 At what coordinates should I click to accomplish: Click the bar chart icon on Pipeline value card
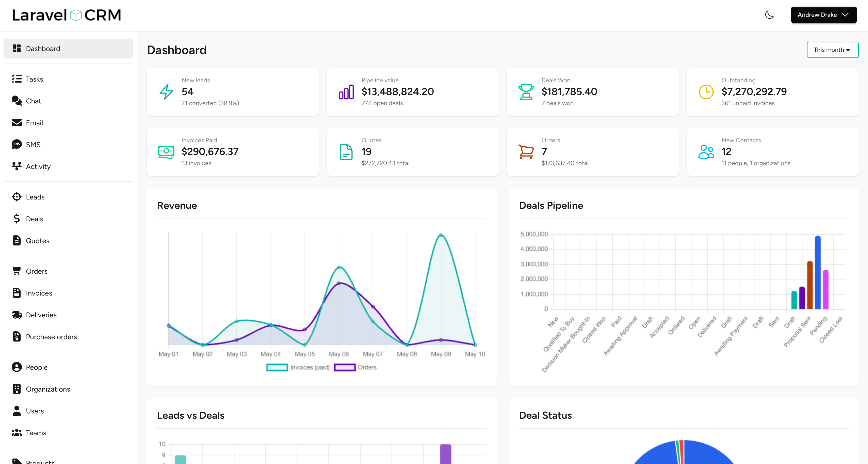click(x=346, y=92)
